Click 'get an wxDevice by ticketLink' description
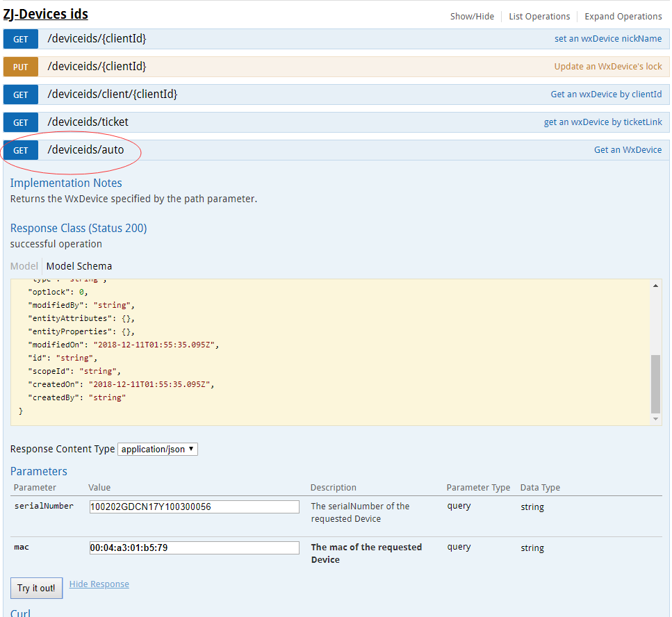The width and height of the screenshot is (672, 617). coord(603,122)
